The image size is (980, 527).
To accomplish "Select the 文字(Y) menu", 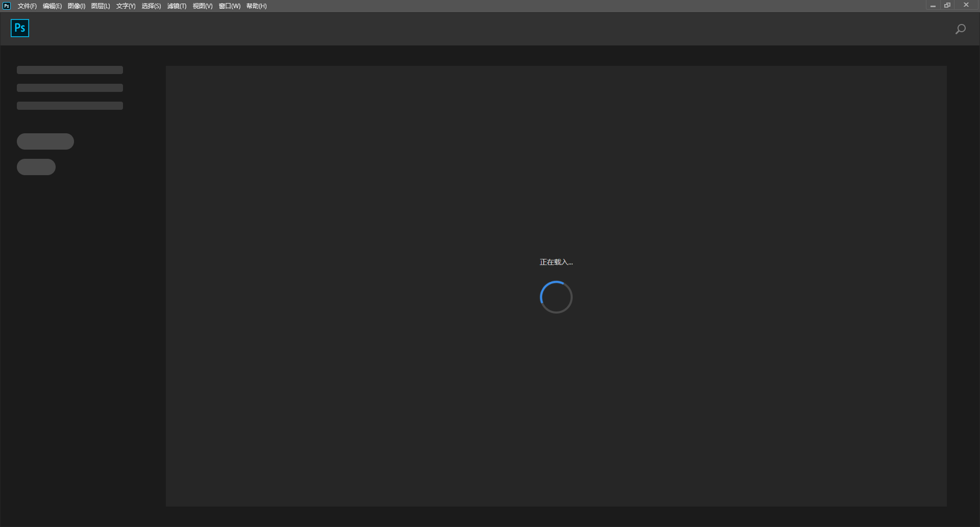I will point(126,6).
